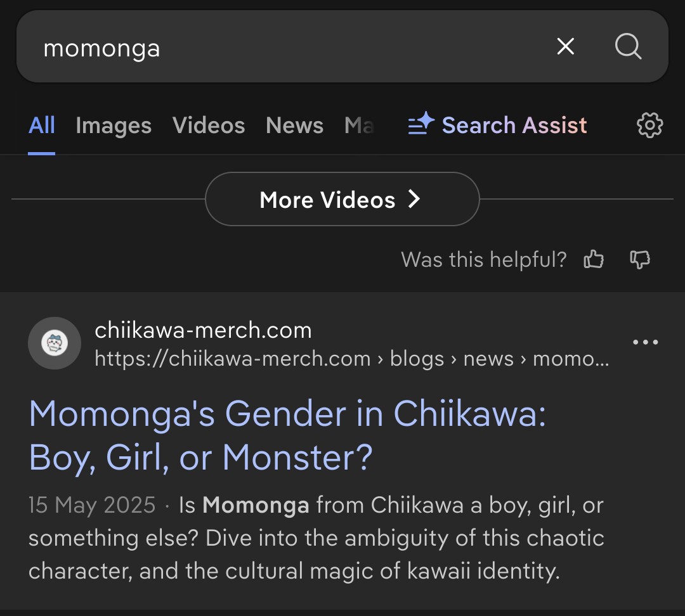
Task: Tap the magnifying glass search icon
Action: (628, 46)
